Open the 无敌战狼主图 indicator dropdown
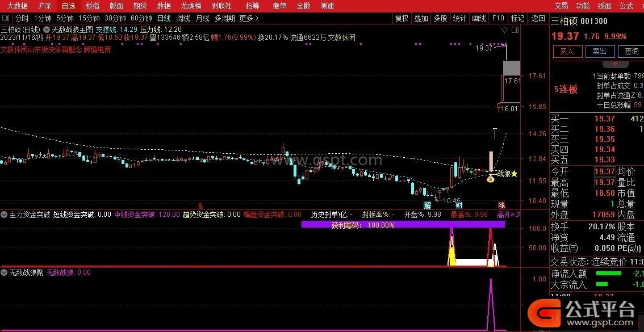This screenshot has width=644, height=332. click(47, 30)
